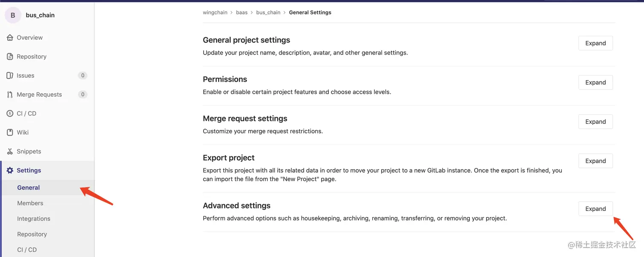Open the Members settings submenu item

coord(30,203)
